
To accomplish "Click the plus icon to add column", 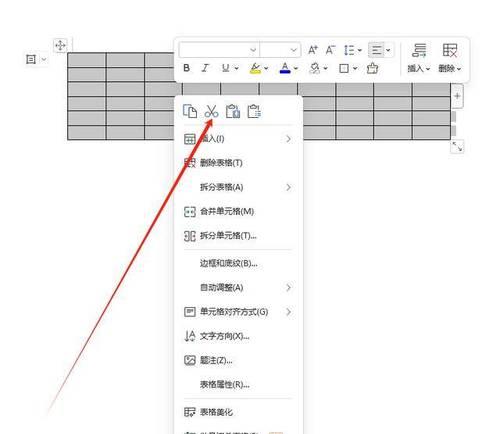I will (457, 96).
